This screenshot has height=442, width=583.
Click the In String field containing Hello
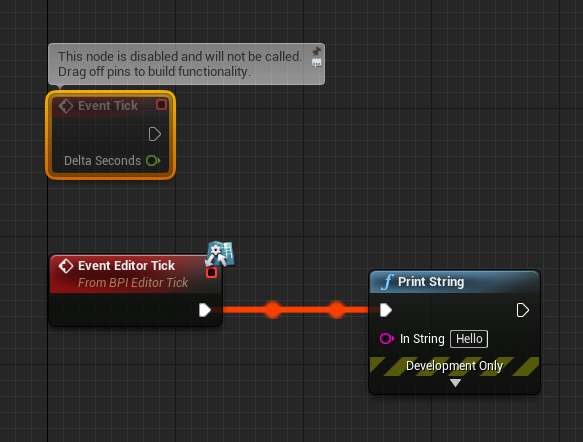point(469,339)
